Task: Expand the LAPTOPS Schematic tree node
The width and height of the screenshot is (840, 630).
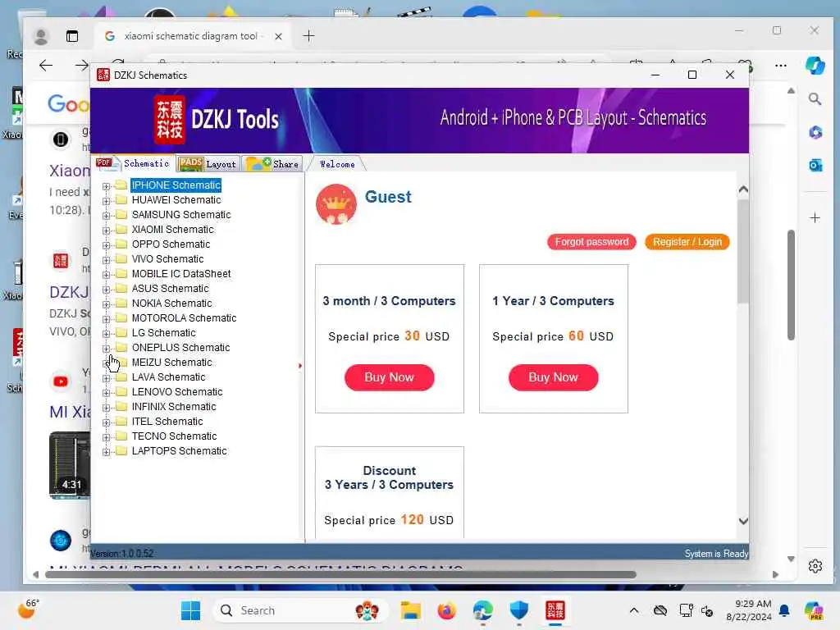Action: [x=106, y=452]
